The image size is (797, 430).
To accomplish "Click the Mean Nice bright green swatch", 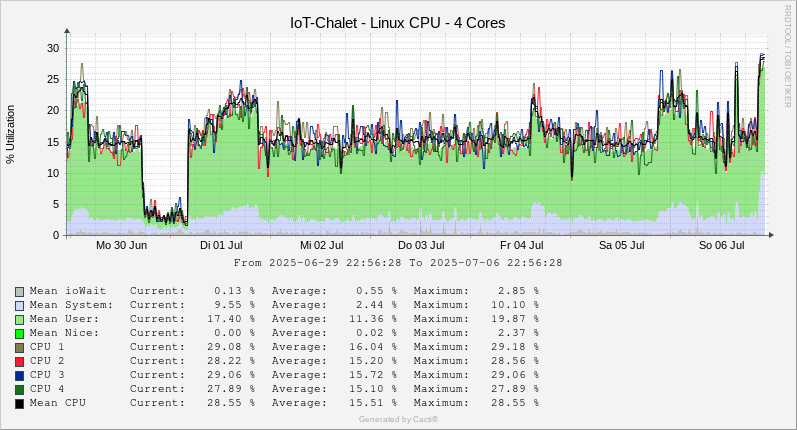I will pos(19,334).
